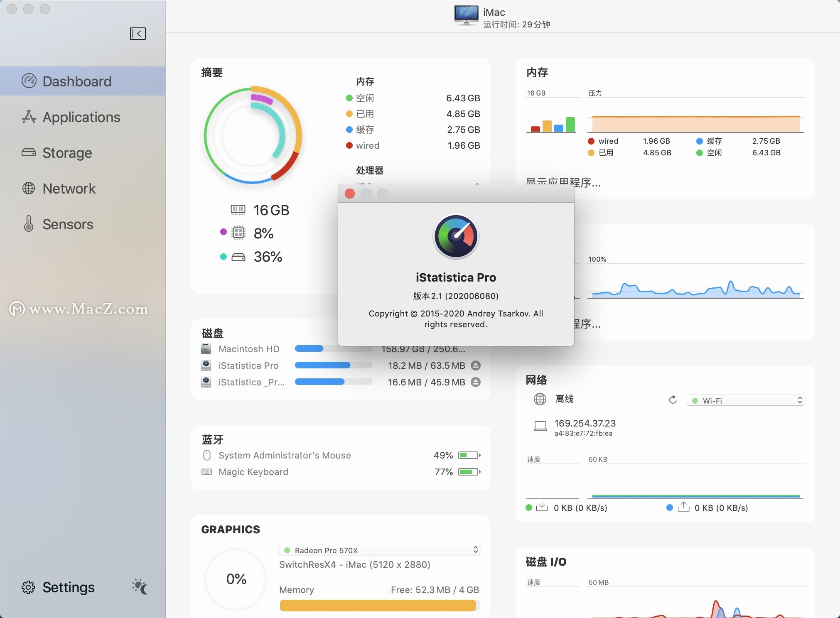This screenshot has width=840, height=618.
Task: Click the GPU memory usage bar
Action: [x=379, y=606]
